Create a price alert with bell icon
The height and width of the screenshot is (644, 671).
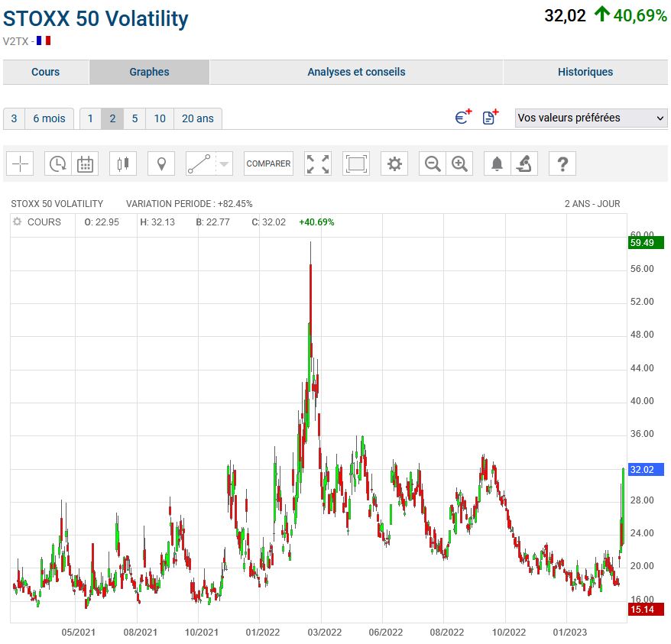[x=497, y=163]
